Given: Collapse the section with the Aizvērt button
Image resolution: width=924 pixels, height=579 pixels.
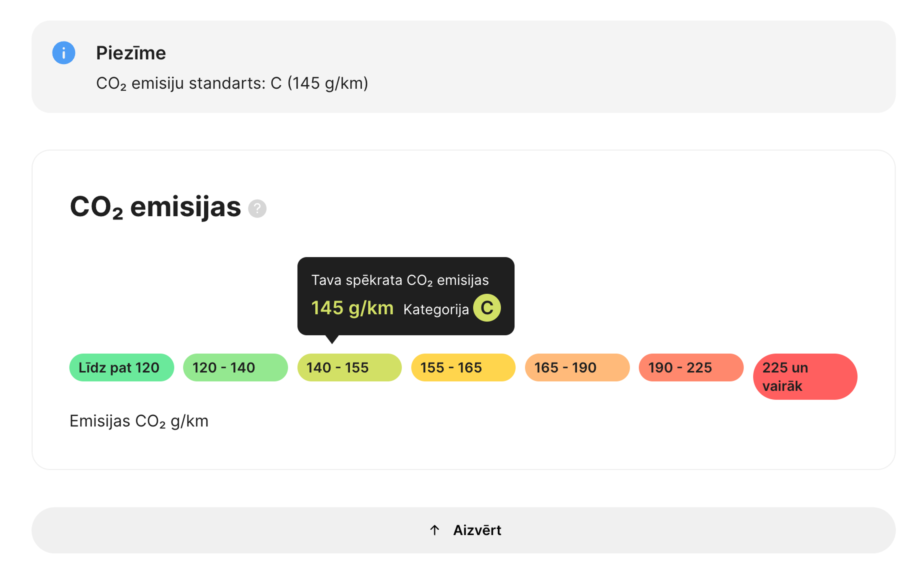Looking at the screenshot, I should click(x=463, y=530).
